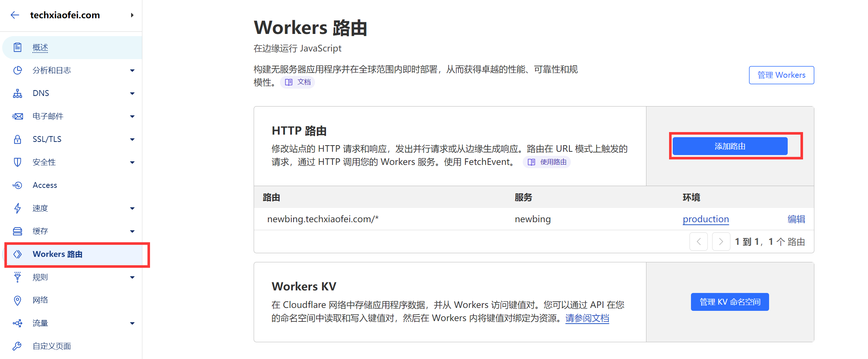868x359 pixels.
Task: Click the Access login icon
Action: click(x=18, y=185)
